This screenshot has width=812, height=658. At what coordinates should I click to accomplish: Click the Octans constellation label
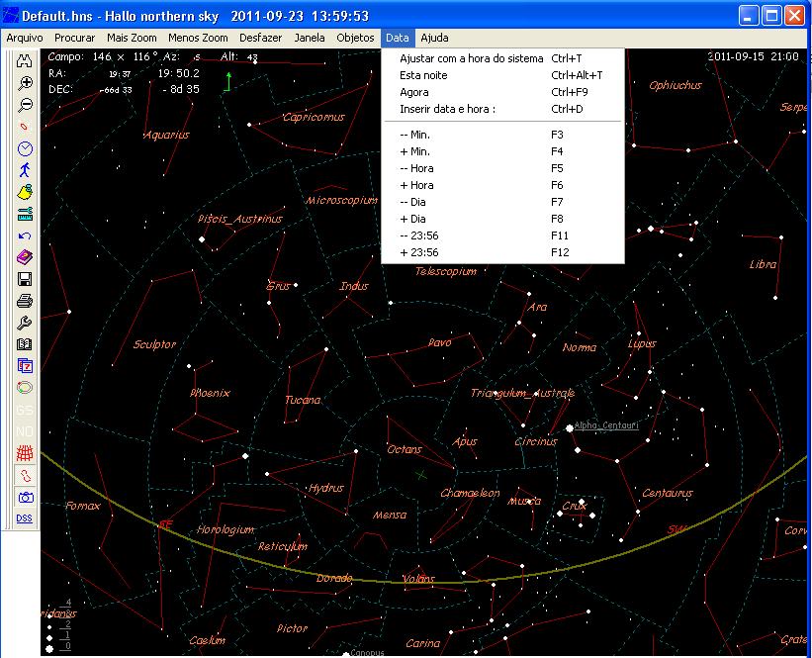click(405, 449)
